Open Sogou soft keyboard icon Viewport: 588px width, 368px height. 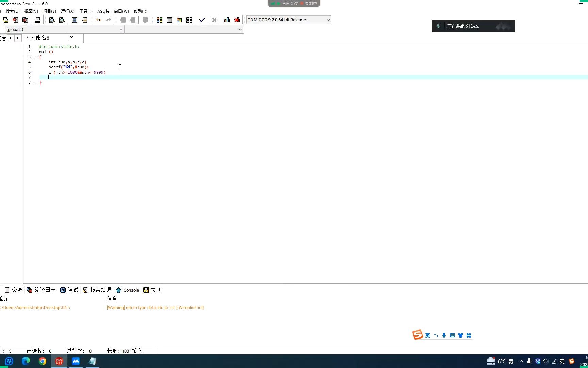tap(452, 336)
